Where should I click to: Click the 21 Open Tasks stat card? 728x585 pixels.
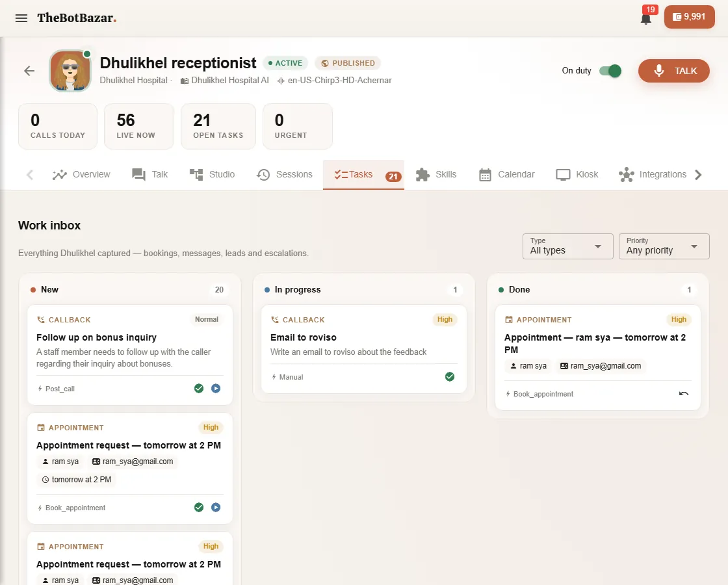click(218, 126)
